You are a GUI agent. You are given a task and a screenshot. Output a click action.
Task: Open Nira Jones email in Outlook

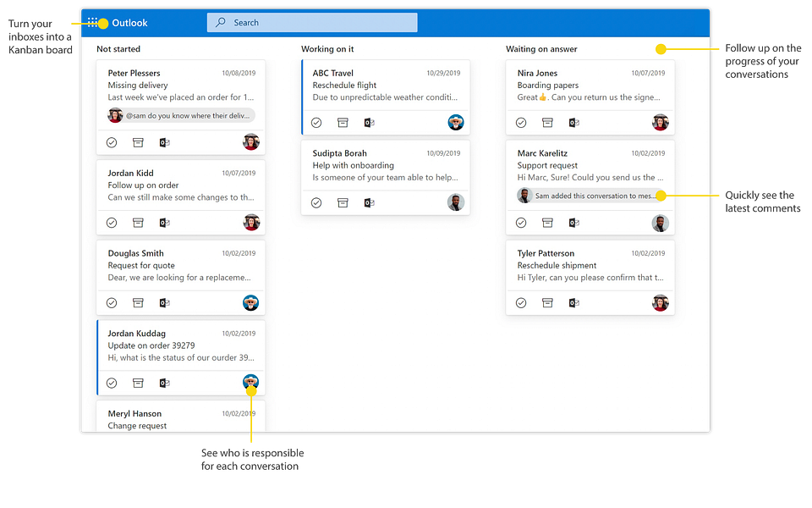573,123
